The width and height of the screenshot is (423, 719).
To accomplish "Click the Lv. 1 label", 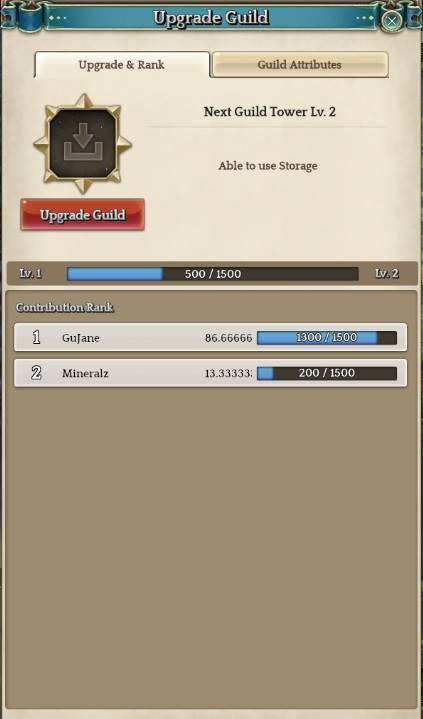I will click(x=31, y=274).
